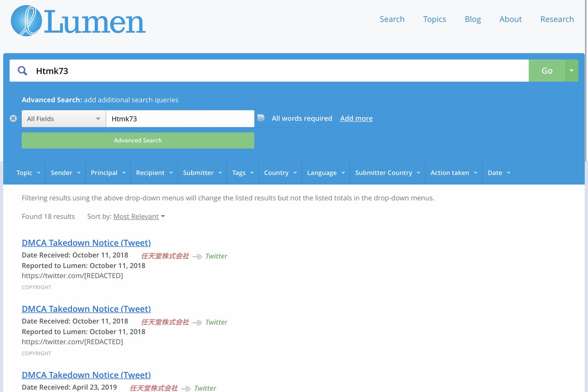588x392 pixels.
Task: Click the second result's COPYRIGHT tag
Action: (36, 353)
